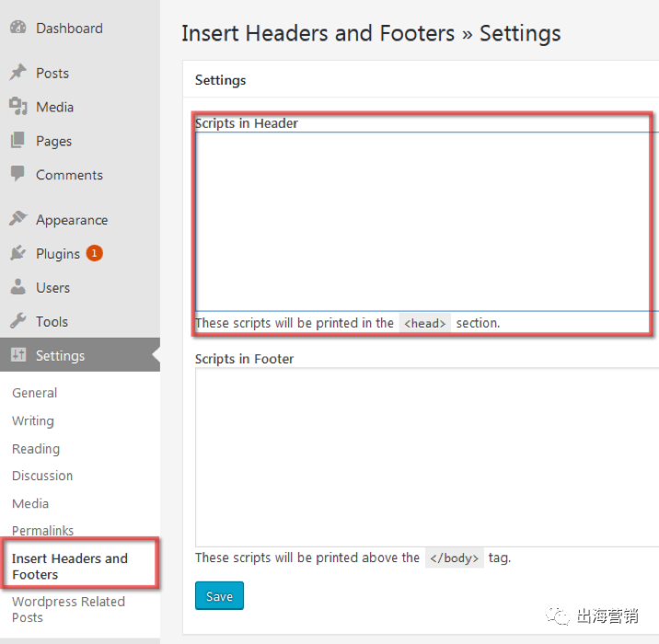Click the blue Save button

pyautogui.click(x=219, y=595)
